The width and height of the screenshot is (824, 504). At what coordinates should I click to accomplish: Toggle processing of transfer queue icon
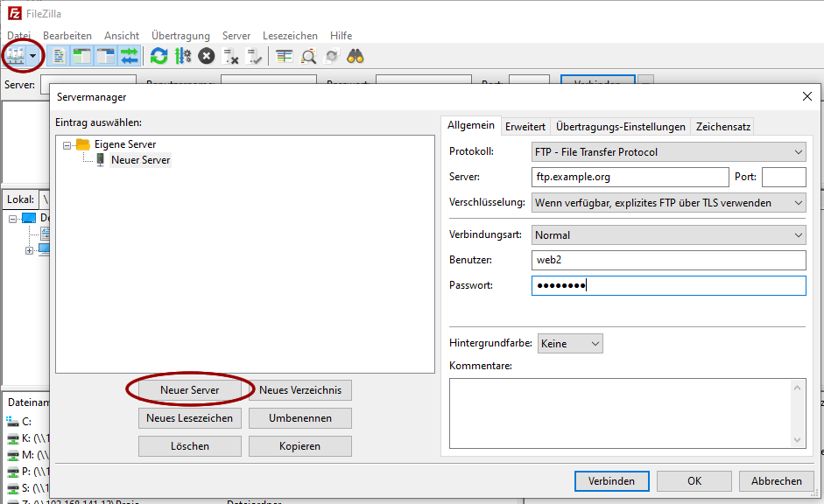(183, 56)
